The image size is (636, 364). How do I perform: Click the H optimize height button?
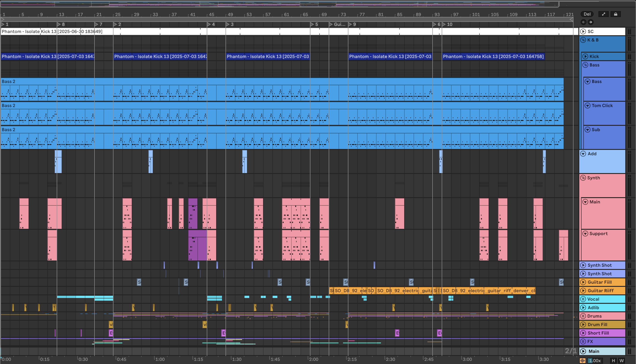(613, 360)
